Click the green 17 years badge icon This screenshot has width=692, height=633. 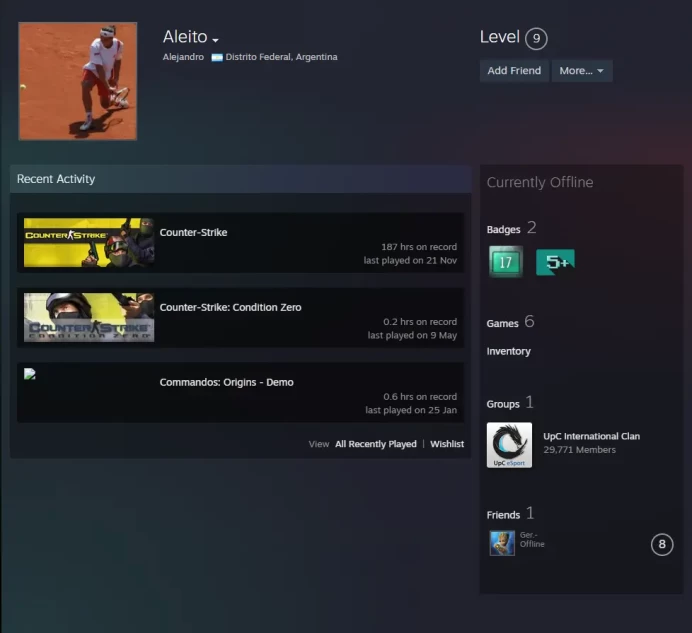[x=506, y=262]
